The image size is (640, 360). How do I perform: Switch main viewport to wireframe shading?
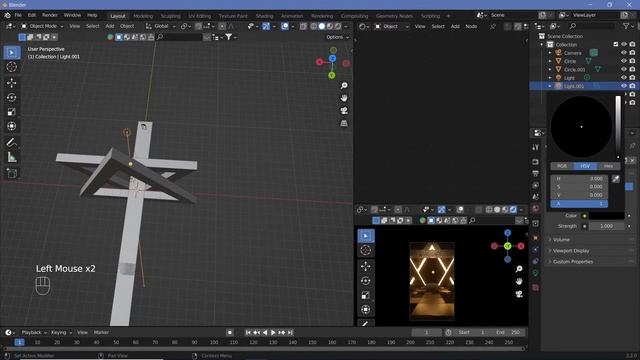point(313,26)
